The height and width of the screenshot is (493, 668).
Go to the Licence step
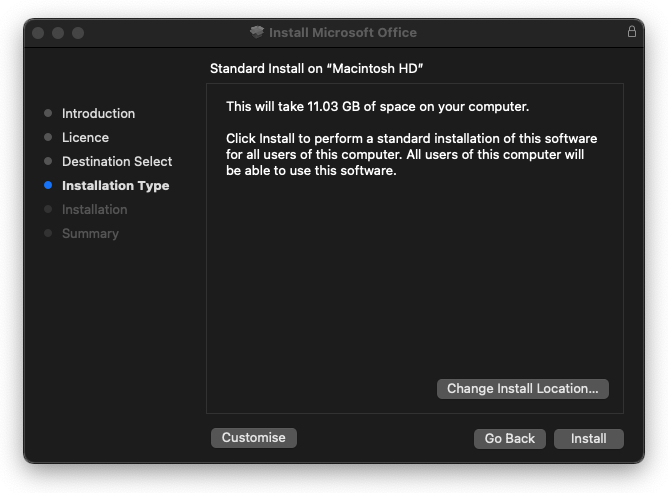85,137
